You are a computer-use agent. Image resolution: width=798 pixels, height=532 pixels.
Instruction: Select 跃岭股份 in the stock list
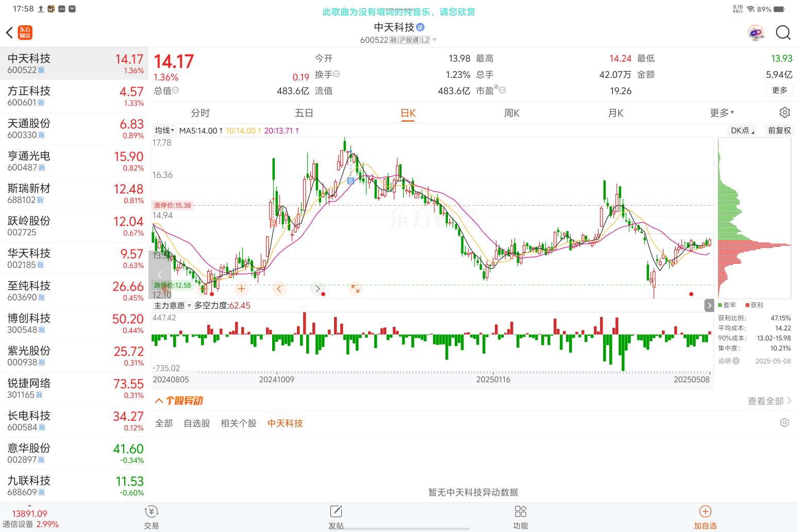pyautogui.click(x=74, y=226)
